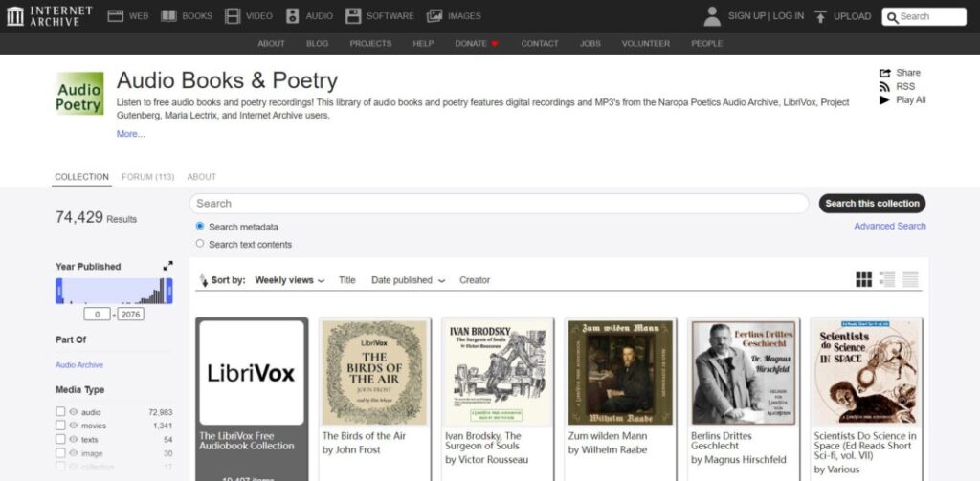
Task: Check the texts media type checkbox
Action: coord(60,439)
